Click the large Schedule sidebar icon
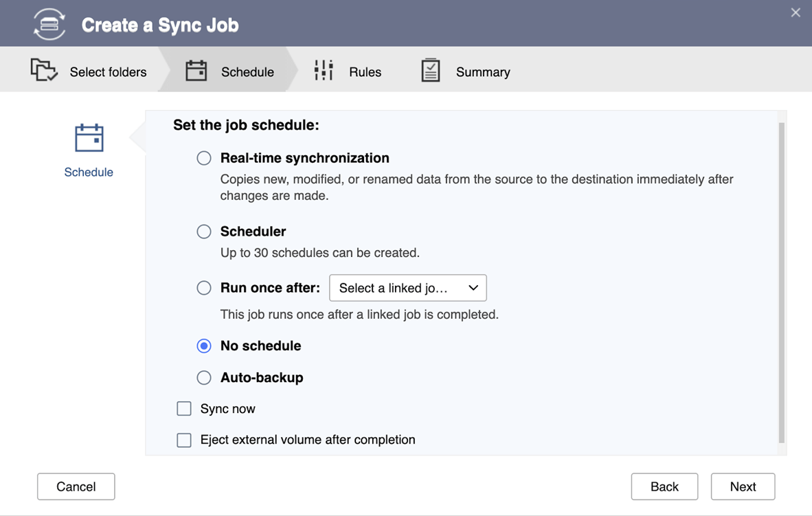 [89, 138]
